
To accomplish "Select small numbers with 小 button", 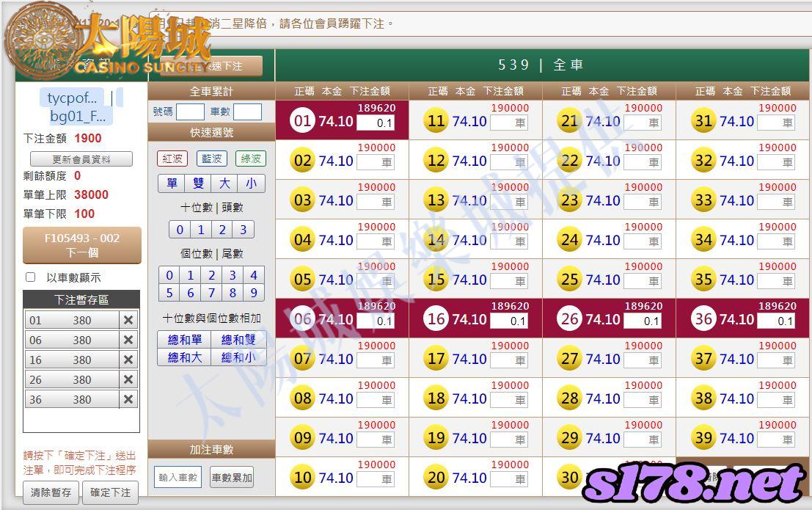I will click(x=251, y=183).
